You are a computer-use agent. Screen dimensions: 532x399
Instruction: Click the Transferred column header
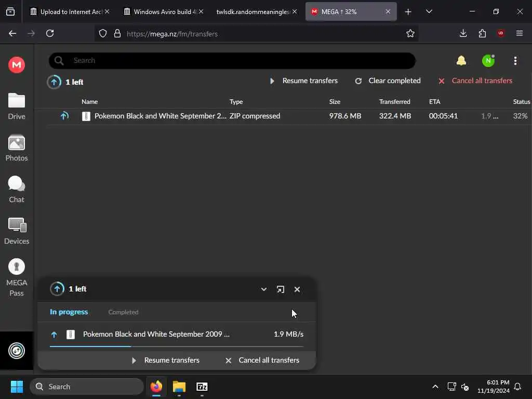pyautogui.click(x=395, y=102)
